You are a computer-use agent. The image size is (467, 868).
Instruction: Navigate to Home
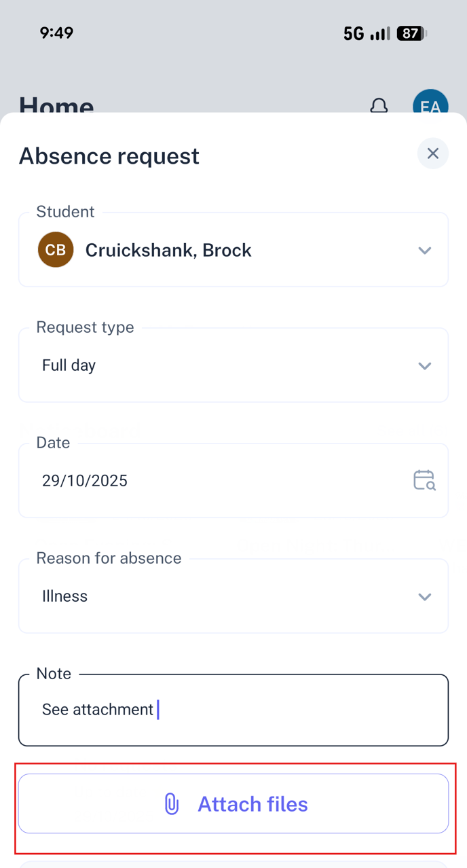[x=56, y=107]
